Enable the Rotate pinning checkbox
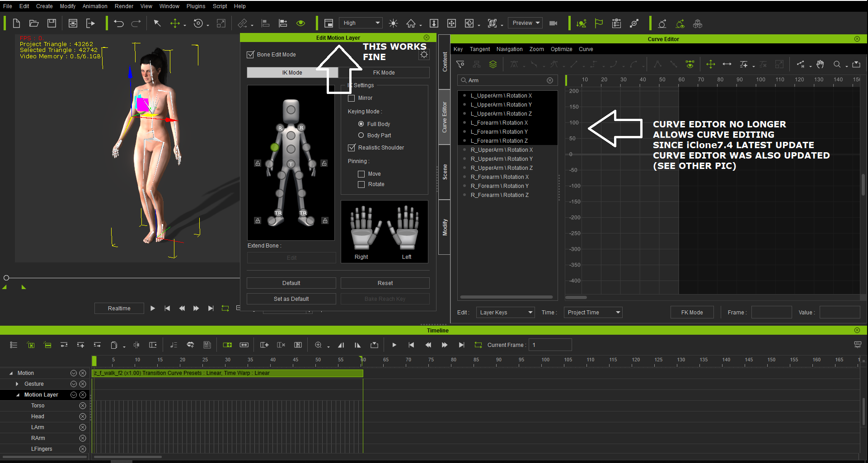This screenshot has height=463, width=868. click(361, 184)
